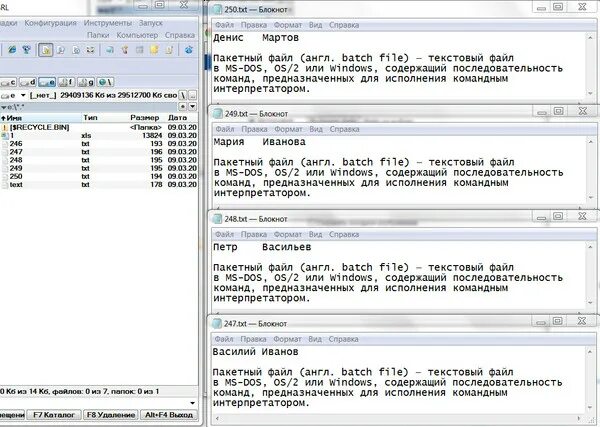Open the command line history dropdown
Screen dimensions: 600x427
click(x=192, y=403)
